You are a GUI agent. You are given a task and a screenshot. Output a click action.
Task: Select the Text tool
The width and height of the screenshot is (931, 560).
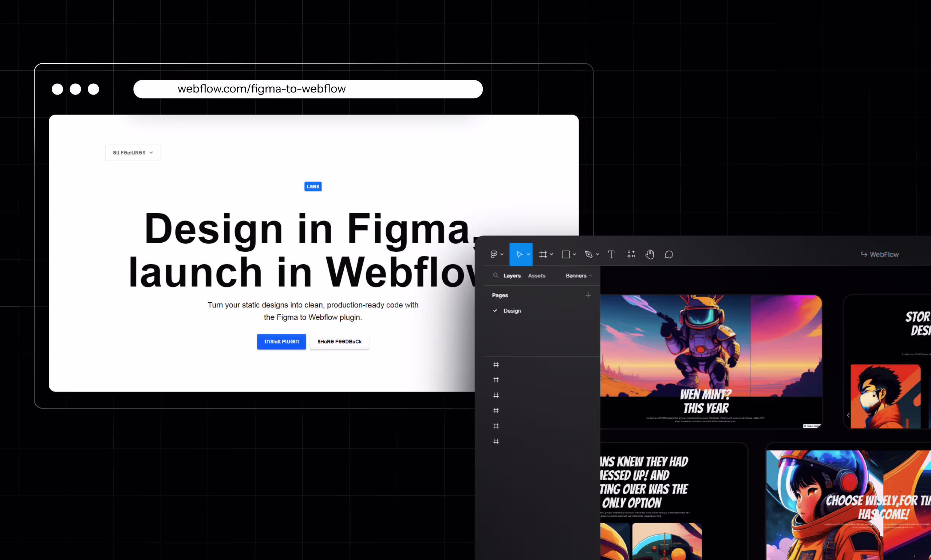click(611, 254)
